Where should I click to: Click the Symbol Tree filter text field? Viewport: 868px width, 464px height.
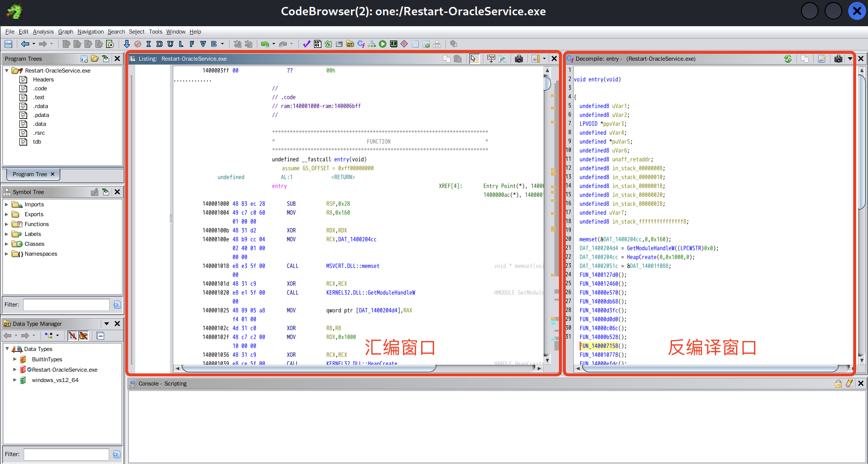pyautogui.click(x=66, y=305)
